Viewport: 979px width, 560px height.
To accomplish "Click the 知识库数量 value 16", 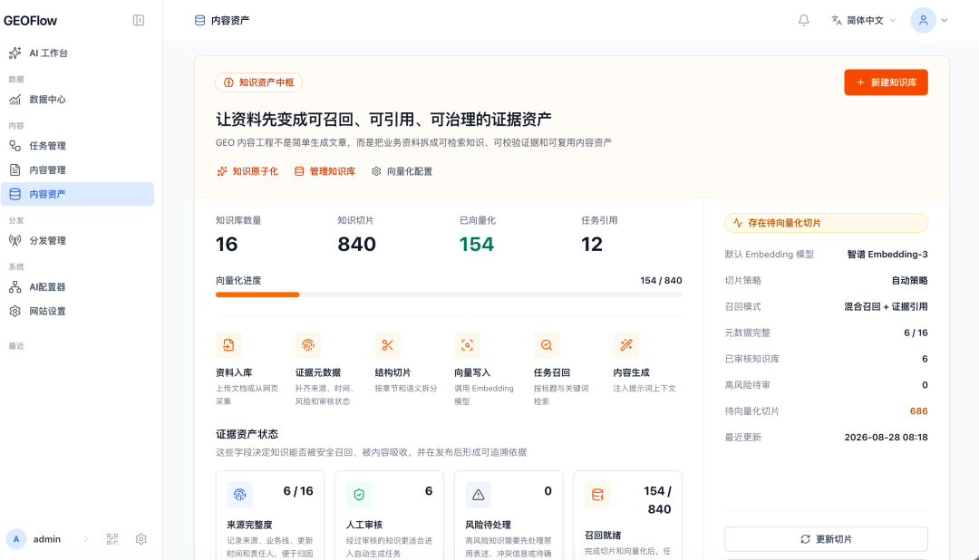I will tap(227, 244).
